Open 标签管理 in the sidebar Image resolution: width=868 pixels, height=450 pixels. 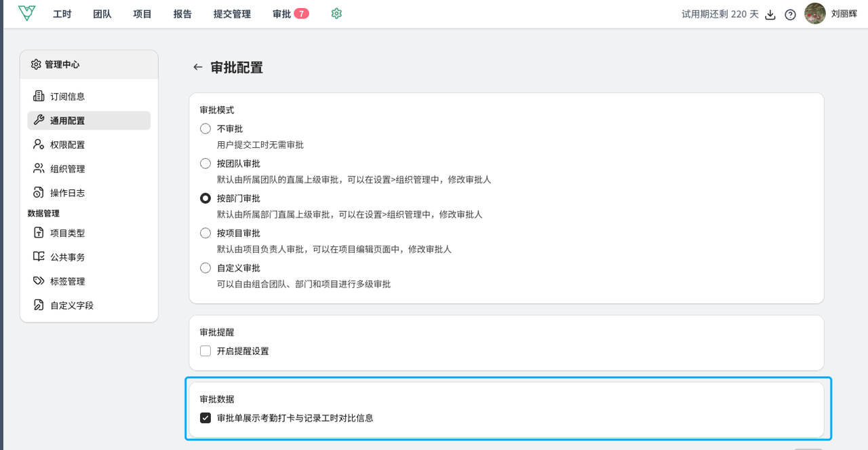pos(67,282)
